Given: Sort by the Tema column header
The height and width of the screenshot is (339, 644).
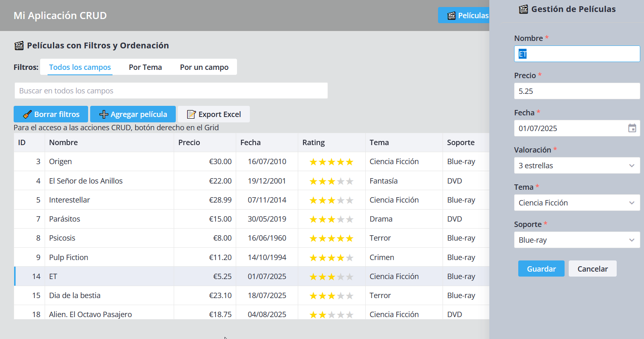Looking at the screenshot, I should coord(404,142).
